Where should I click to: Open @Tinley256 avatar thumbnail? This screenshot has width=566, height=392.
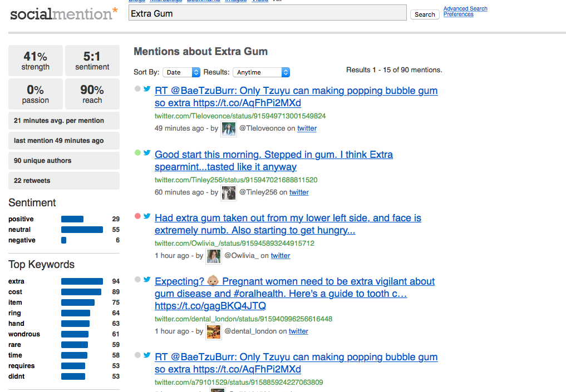[229, 192]
